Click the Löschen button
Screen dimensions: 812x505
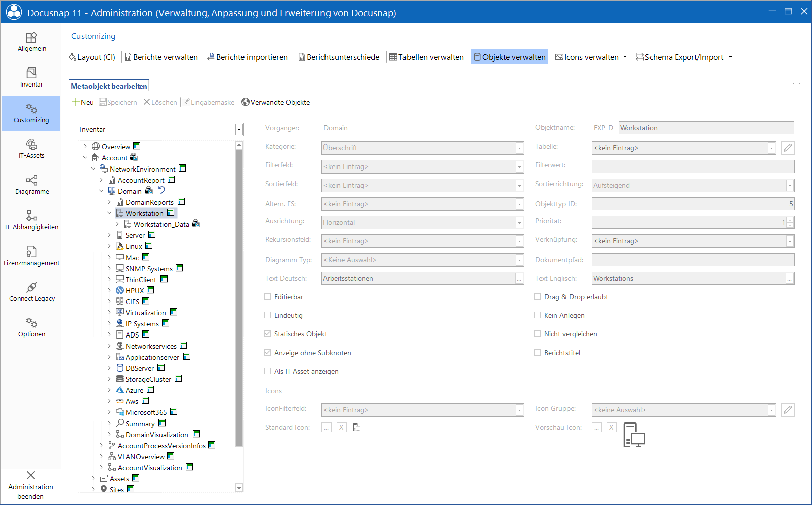click(x=160, y=102)
